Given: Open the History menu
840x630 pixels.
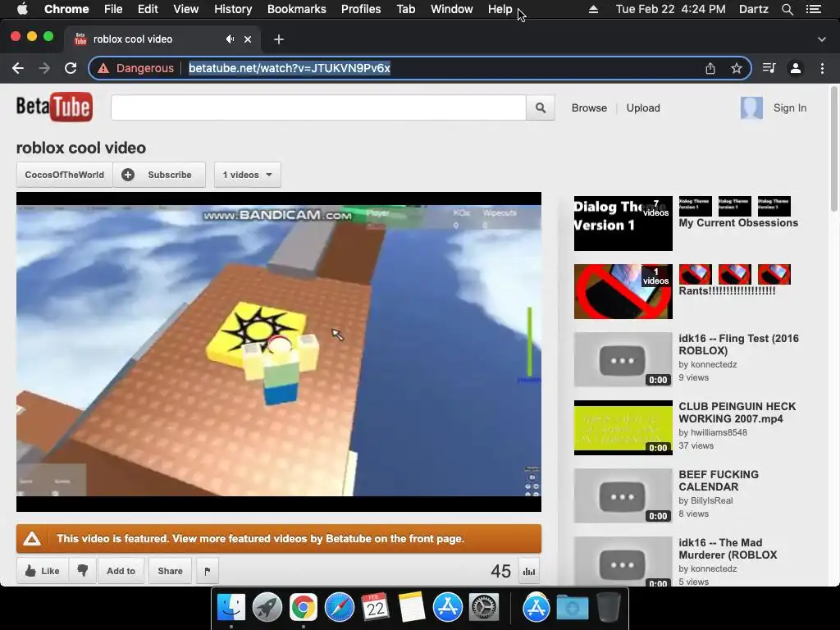Looking at the screenshot, I should [x=233, y=9].
